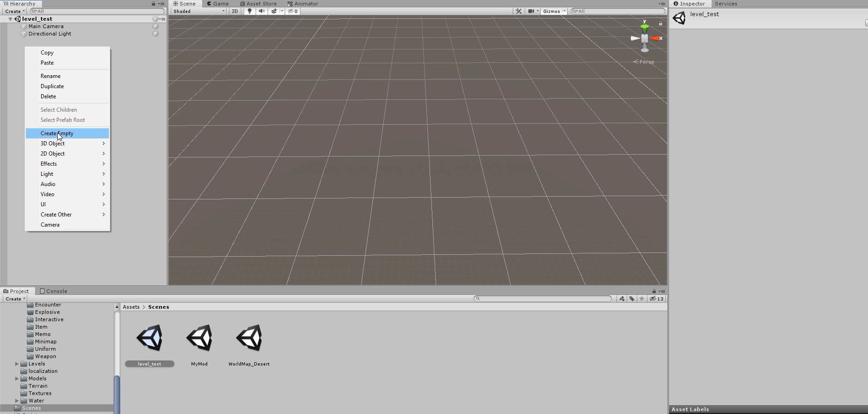Open the component tools icon in Scene toolbar

(x=519, y=11)
